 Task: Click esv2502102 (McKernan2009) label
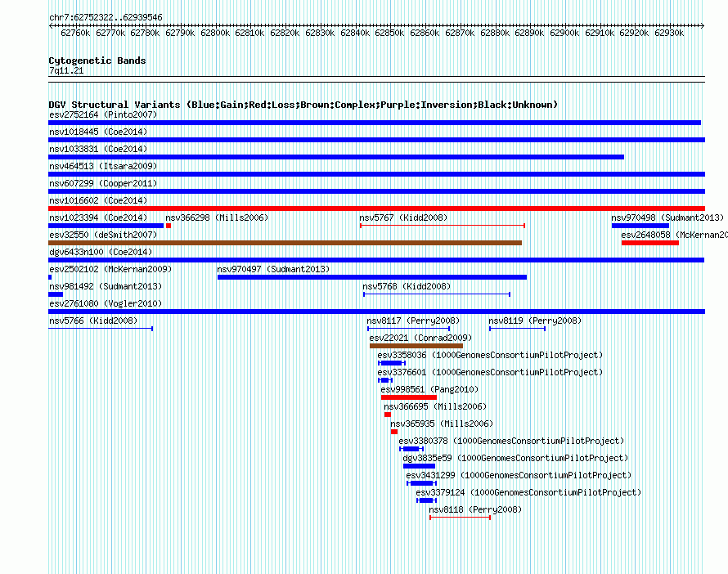tap(110, 269)
